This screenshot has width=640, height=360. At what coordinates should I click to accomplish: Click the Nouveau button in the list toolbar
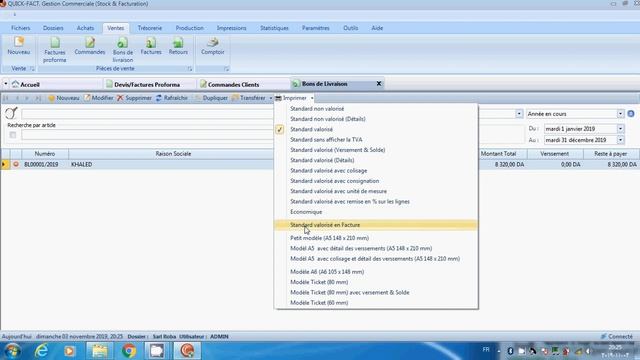64,98
